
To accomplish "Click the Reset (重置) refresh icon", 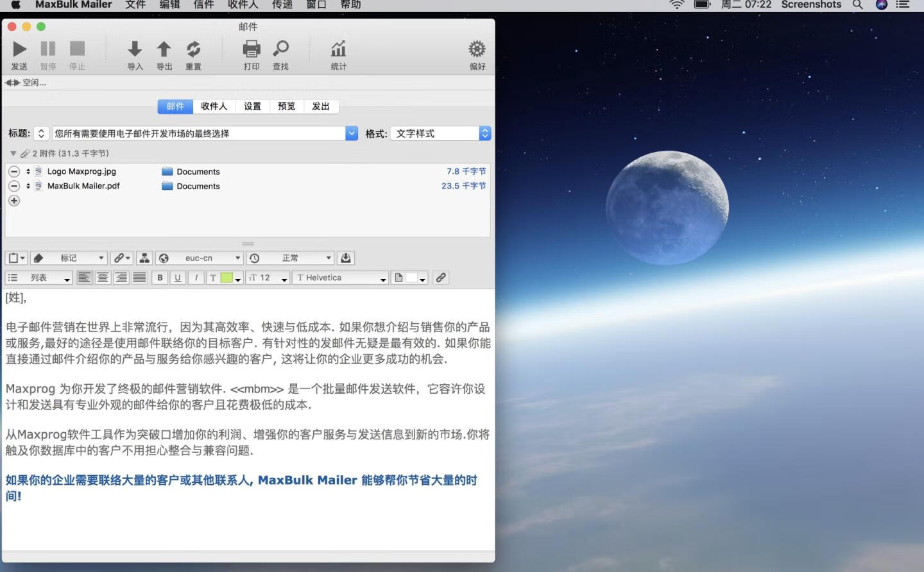I will coord(193,49).
